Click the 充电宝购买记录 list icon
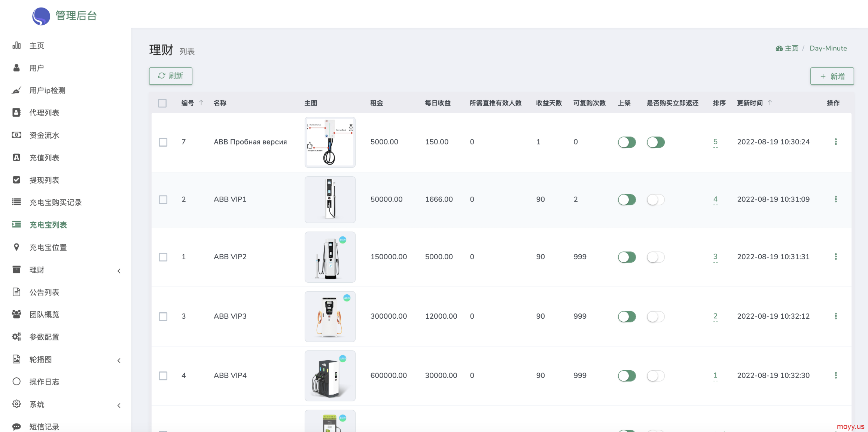This screenshot has width=868, height=432. click(16, 202)
